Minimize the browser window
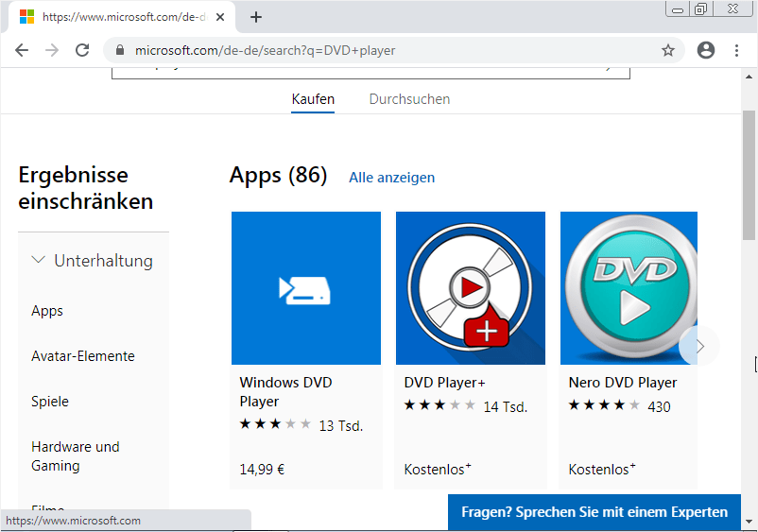 678,9
